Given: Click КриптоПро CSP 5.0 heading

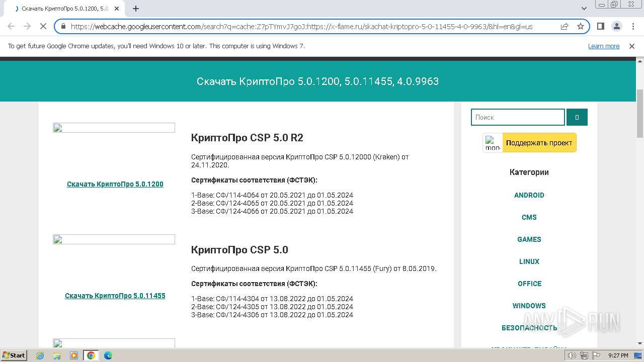Looking at the screenshot, I should (239, 250).
